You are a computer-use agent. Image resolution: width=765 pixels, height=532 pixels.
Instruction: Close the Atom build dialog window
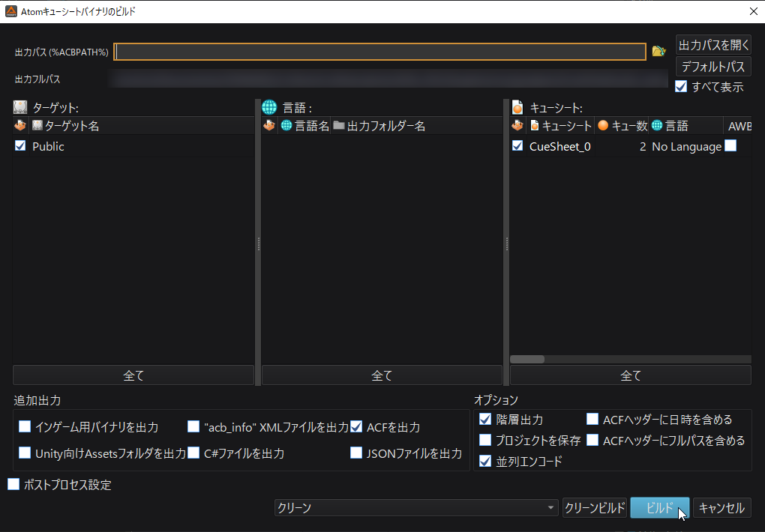[x=753, y=11]
